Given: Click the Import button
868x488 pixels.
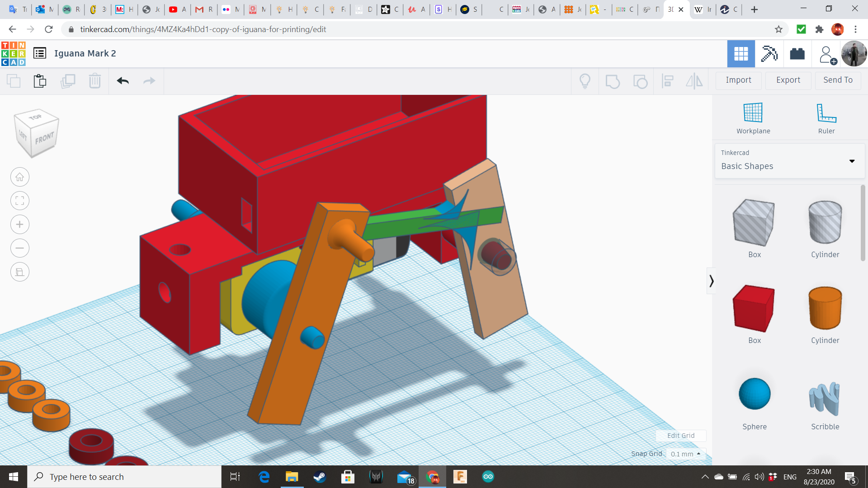Looking at the screenshot, I should (738, 80).
